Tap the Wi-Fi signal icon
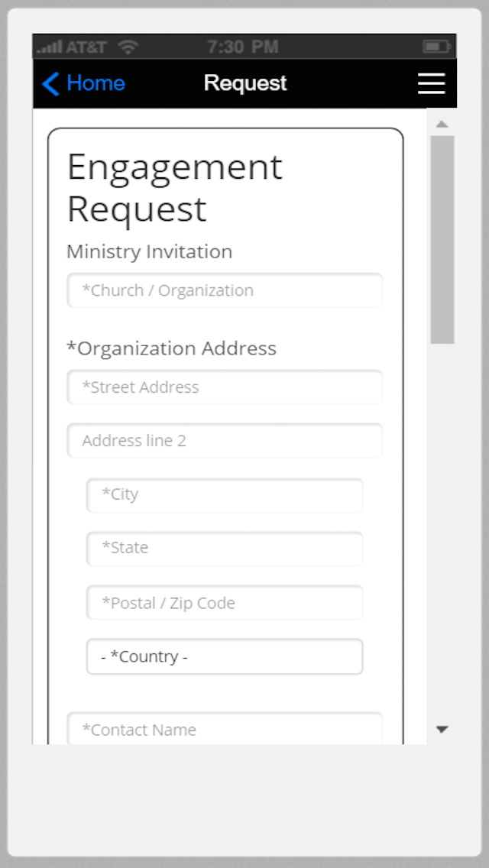The height and width of the screenshot is (868, 489). [x=128, y=47]
